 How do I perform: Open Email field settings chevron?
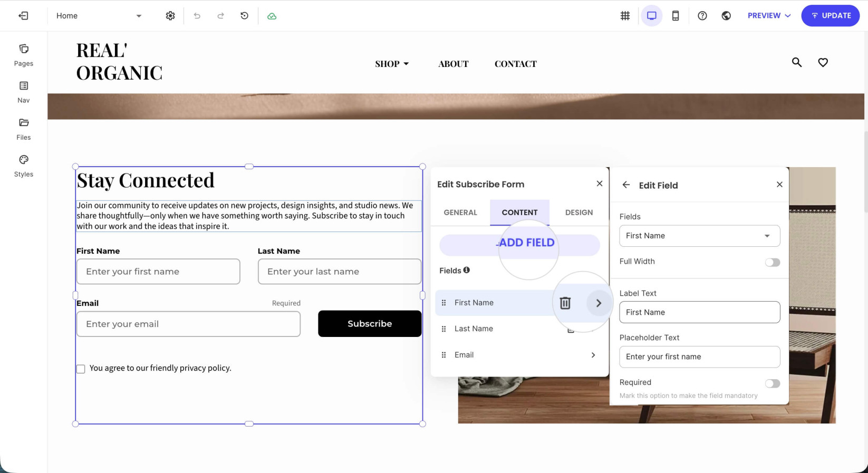(593, 355)
